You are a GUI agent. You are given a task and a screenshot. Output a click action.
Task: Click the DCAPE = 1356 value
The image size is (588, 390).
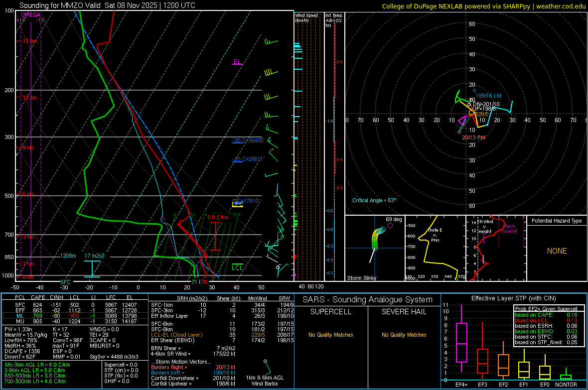22,351
